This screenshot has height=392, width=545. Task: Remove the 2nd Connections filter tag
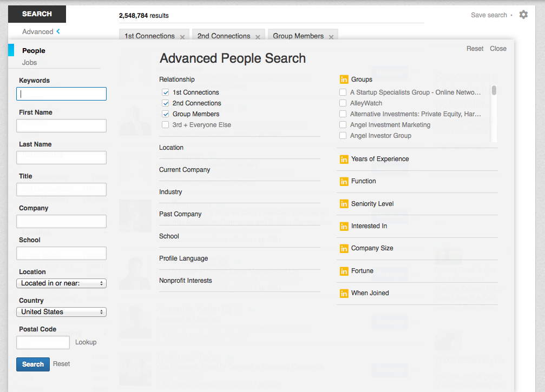point(258,37)
